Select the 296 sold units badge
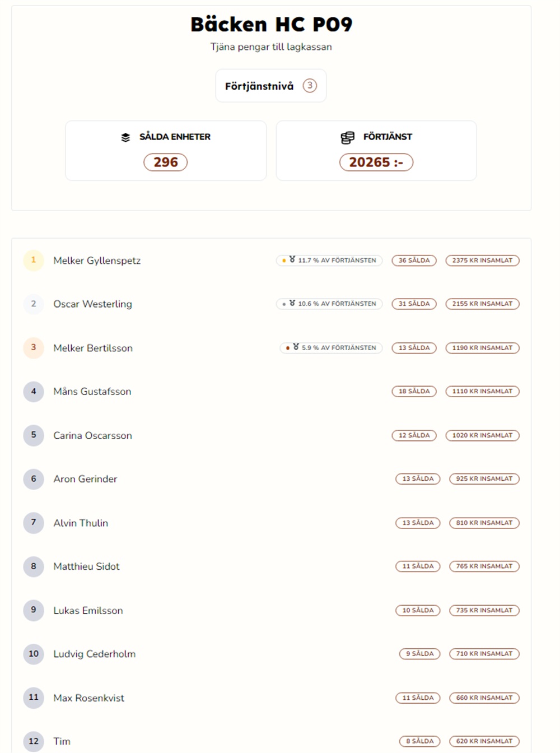Image resolution: width=560 pixels, height=753 pixels. pyautogui.click(x=166, y=162)
